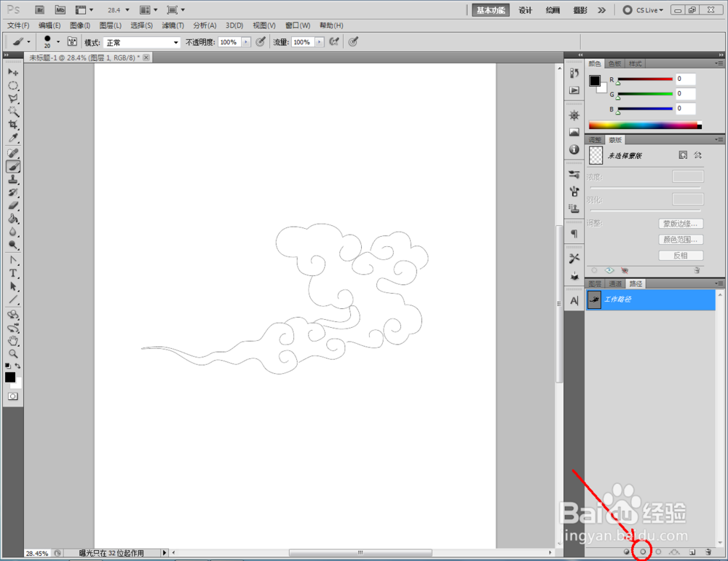Launch Mini Bridge from top bar

coord(60,9)
